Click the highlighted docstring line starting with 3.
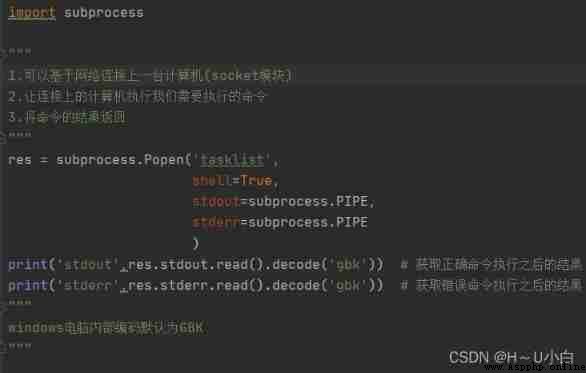This screenshot has height=373, width=586. pyautogui.click(x=67, y=117)
